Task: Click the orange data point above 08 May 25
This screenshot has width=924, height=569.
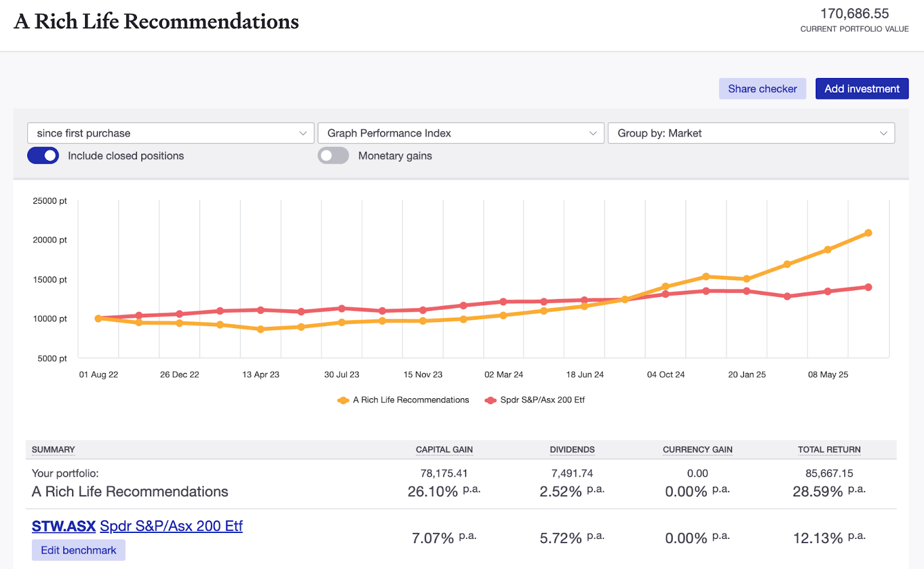Action: point(828,249)
